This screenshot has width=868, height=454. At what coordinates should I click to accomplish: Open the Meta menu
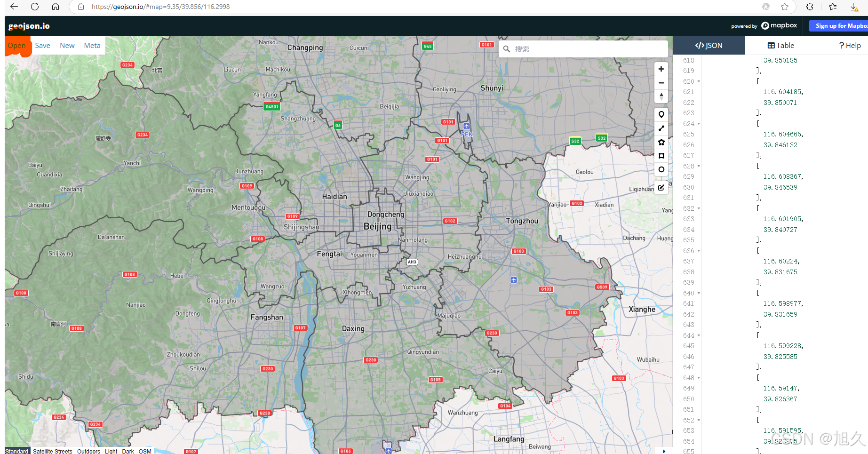[92, 46]
